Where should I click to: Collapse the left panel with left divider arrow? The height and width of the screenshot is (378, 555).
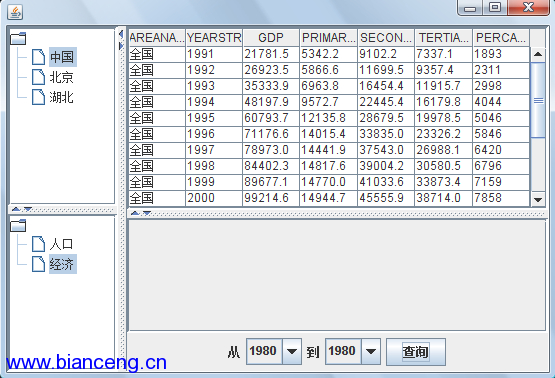(121, 34)
